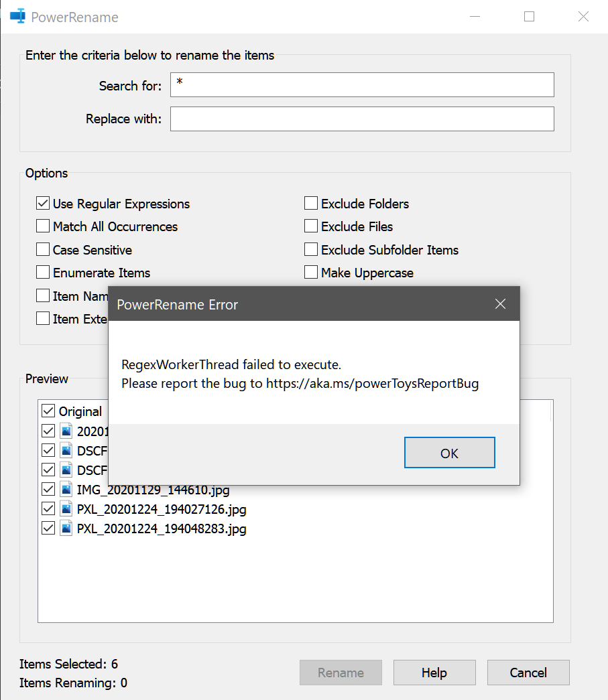Click the disabled Rename button
Image resolution: width=608 pixels, height=700 pixels.
tap(341, 673)
